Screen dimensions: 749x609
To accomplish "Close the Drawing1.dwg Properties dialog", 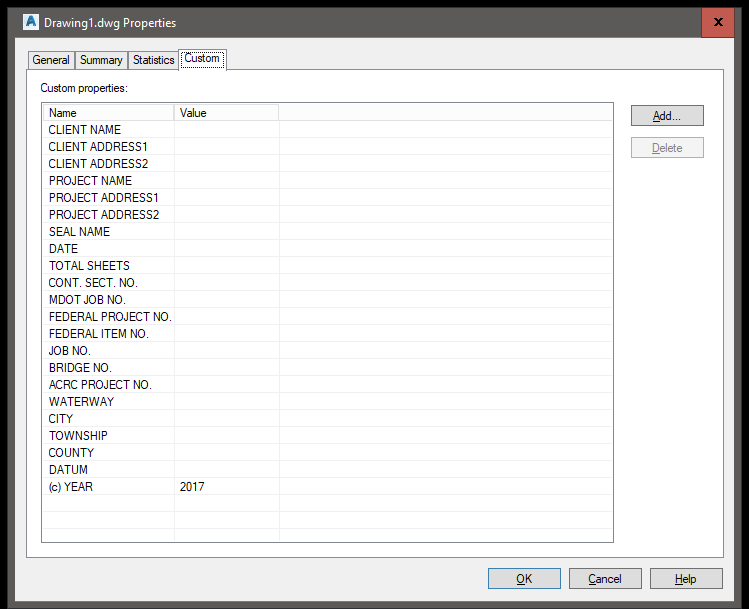I will [717, 22].
